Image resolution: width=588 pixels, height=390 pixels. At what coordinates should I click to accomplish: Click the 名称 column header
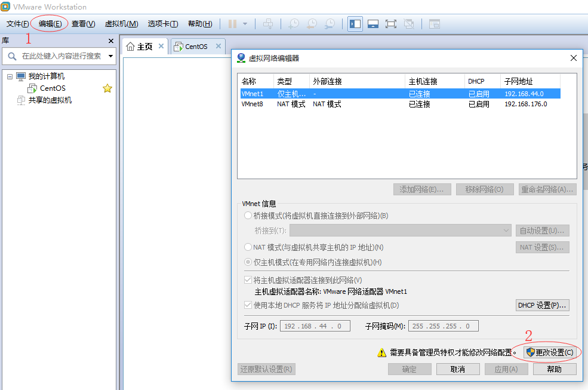point(255,81)
